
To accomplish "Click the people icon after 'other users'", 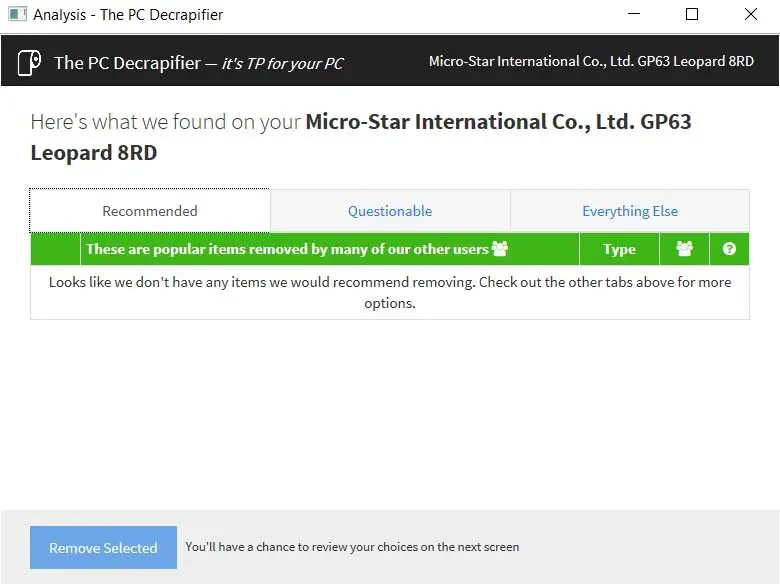I will 499,248.
